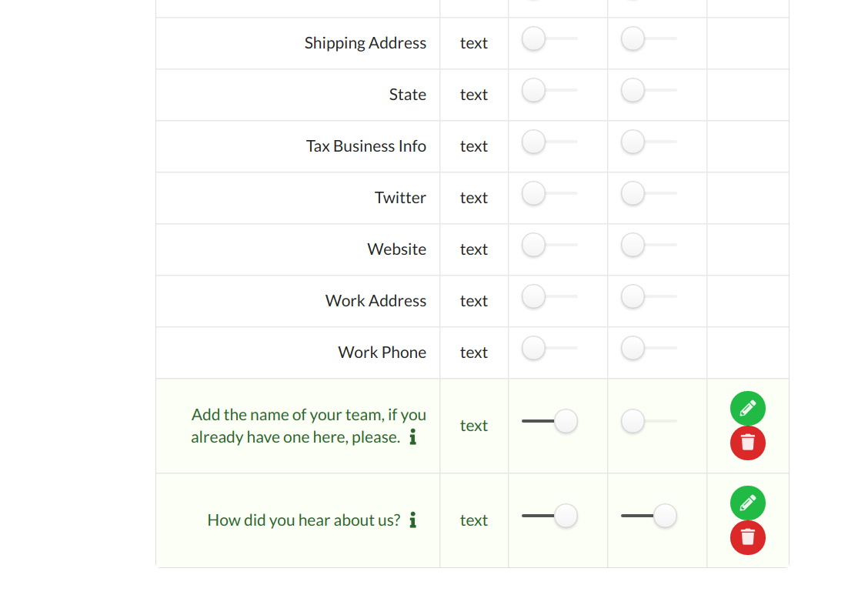Click the 'How did you hear about us?' label
Screen dimensions: 868x595
303,520
